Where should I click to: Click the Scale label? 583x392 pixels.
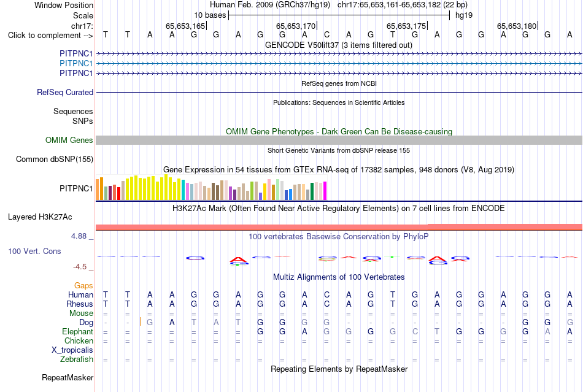click(x=83, y=15)
